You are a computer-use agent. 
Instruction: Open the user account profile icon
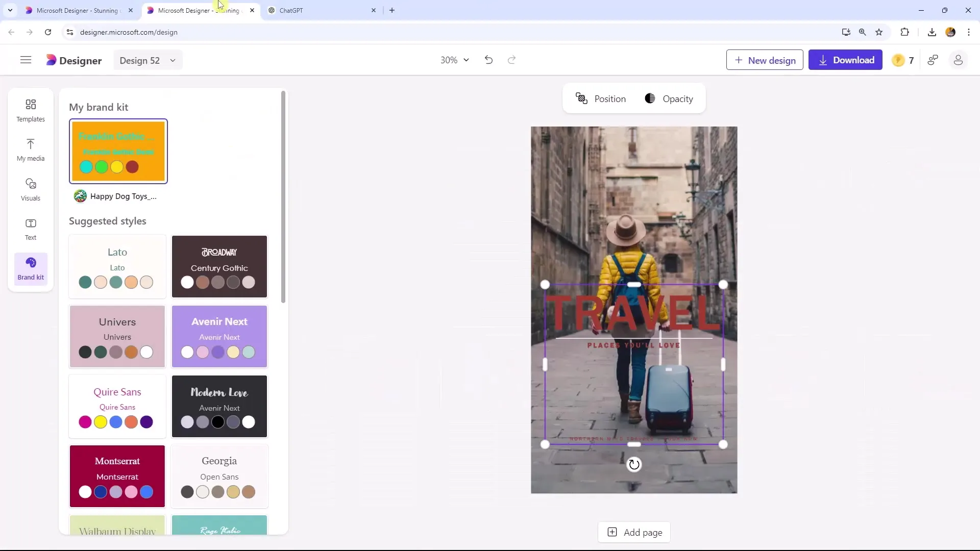coord(958,60)
